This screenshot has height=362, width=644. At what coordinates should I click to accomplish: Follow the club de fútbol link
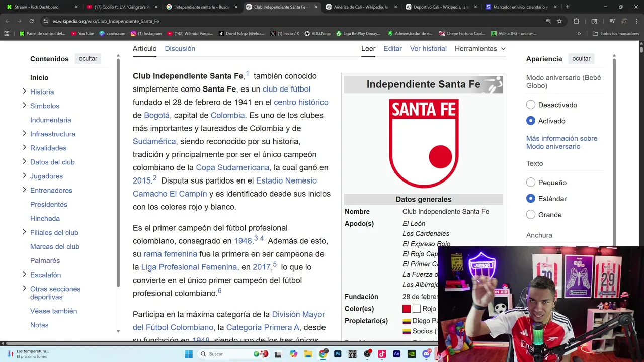286,89
